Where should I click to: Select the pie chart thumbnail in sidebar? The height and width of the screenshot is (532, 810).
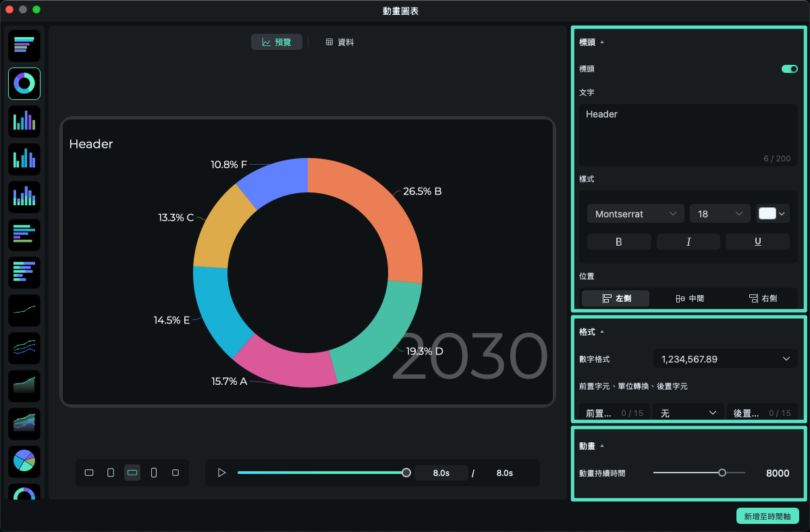coord(24,461)
